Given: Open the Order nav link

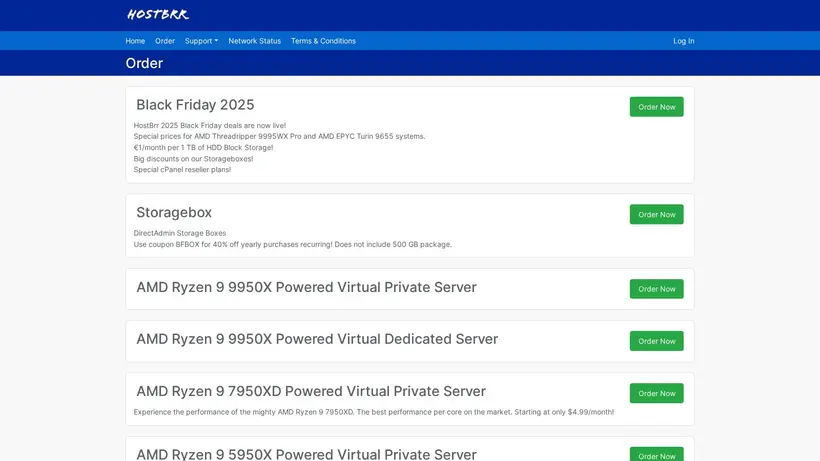Looking at the screenshot, I should click(165, 41).
